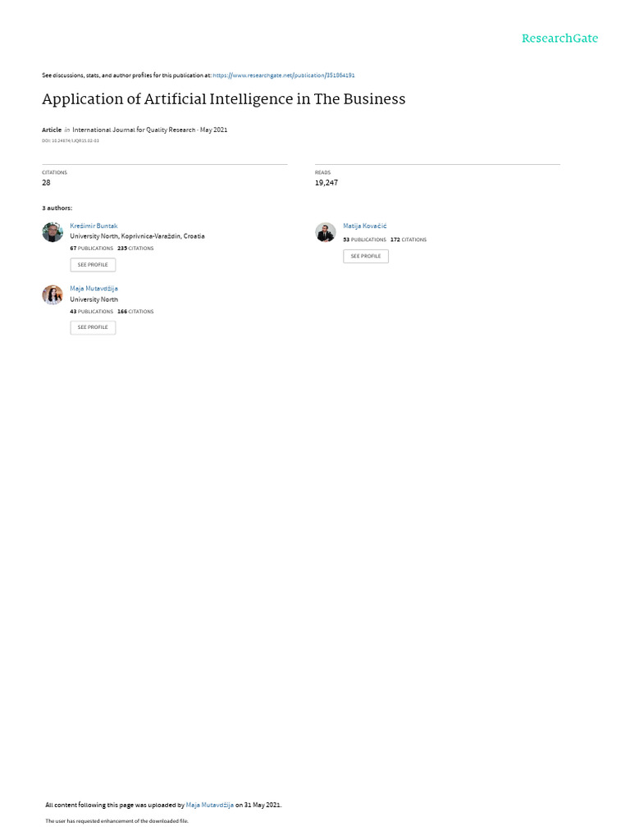Viewport: 630px width, 840px height.
Task: Click Matija Kovačić's profile photo
Action: [x=325, y=232]
